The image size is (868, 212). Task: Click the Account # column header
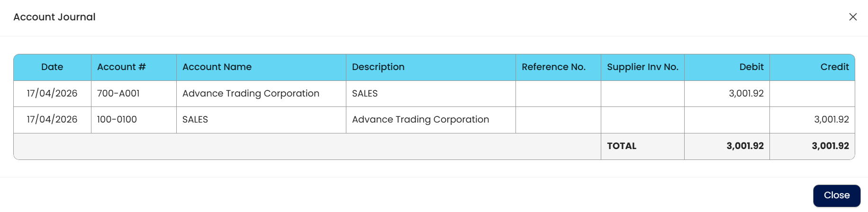tap(121, 67)
